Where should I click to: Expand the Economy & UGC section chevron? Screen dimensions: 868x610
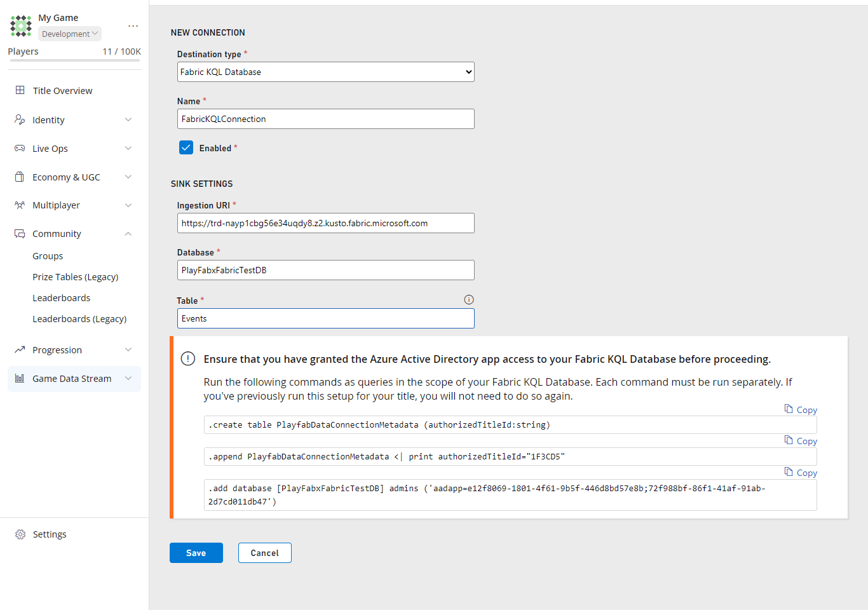point(128,177)
